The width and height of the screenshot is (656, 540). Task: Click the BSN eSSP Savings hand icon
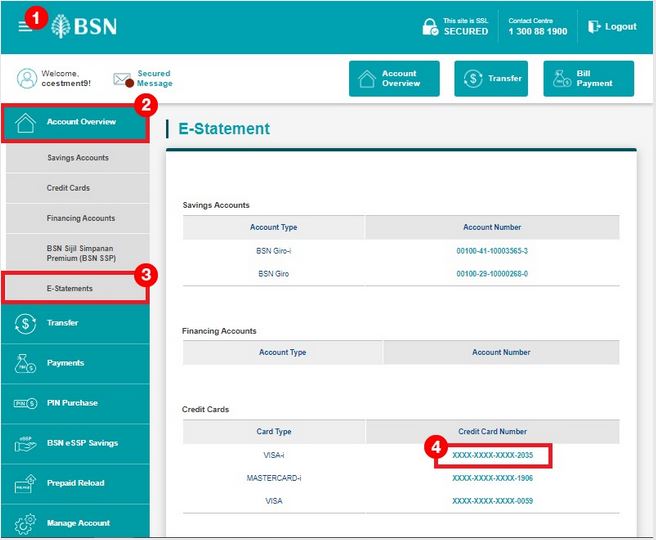25,444
